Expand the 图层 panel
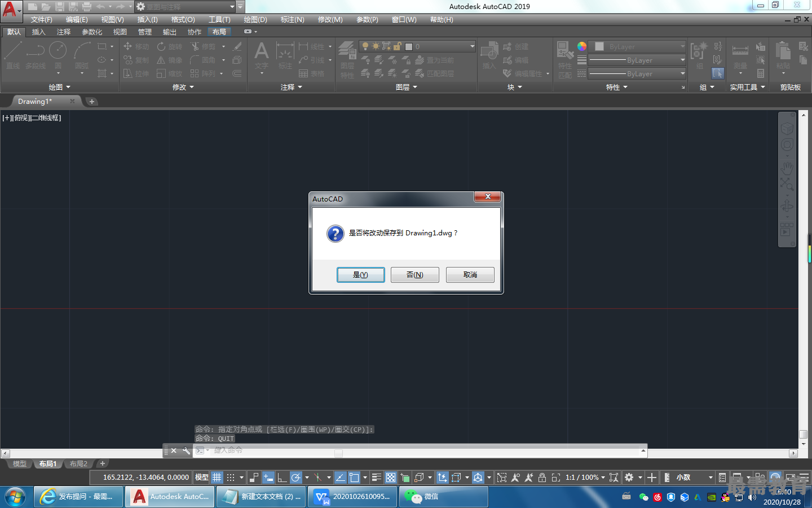 coord(407,87)
